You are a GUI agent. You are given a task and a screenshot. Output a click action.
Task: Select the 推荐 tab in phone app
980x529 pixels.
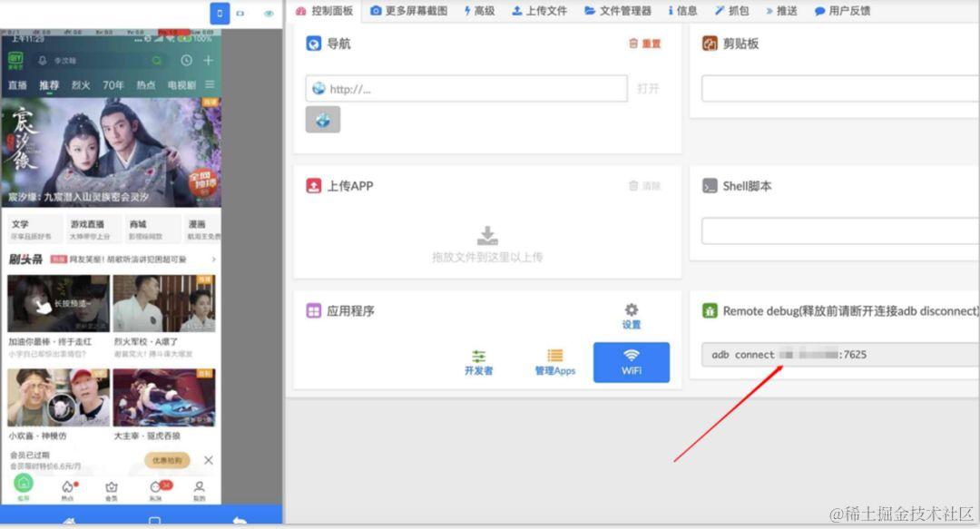[x=49, y=84]
